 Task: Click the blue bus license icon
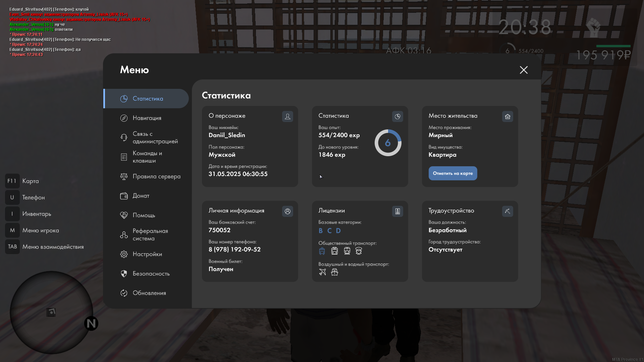tap(322, 251)
